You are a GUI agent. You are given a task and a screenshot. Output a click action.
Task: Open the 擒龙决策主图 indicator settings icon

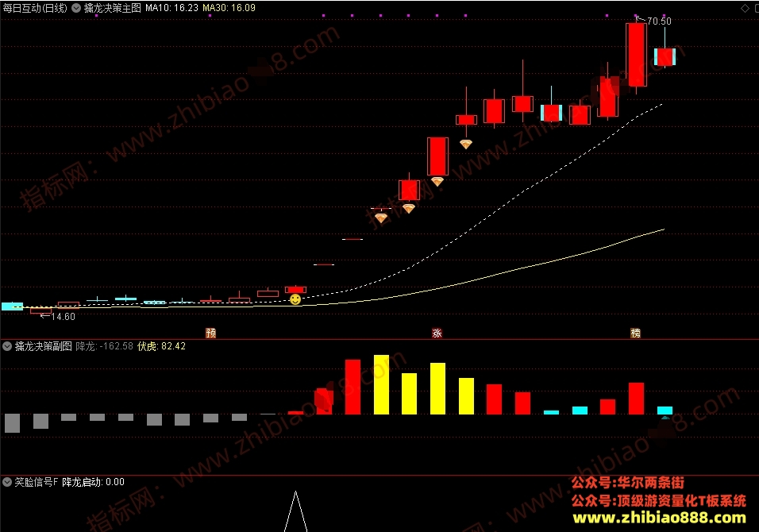(76, 8)
